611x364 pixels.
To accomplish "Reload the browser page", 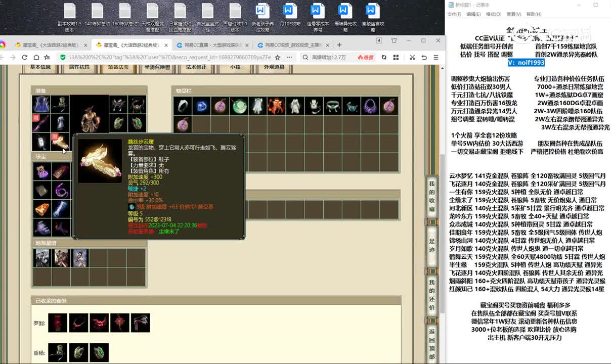I will pyautogui.click(x=24, y=58).
